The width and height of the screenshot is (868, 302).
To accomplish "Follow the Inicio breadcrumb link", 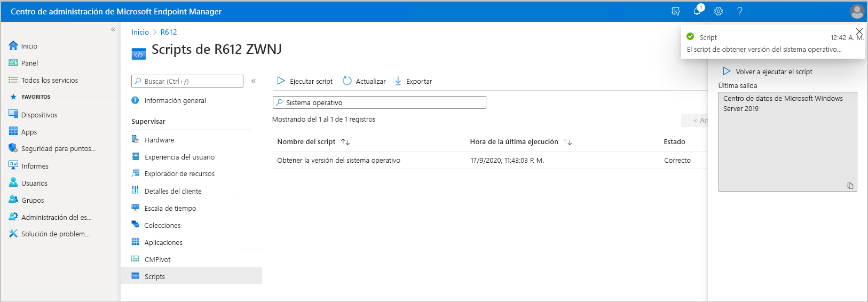I will pyautogui.click(x=140, y=32).
